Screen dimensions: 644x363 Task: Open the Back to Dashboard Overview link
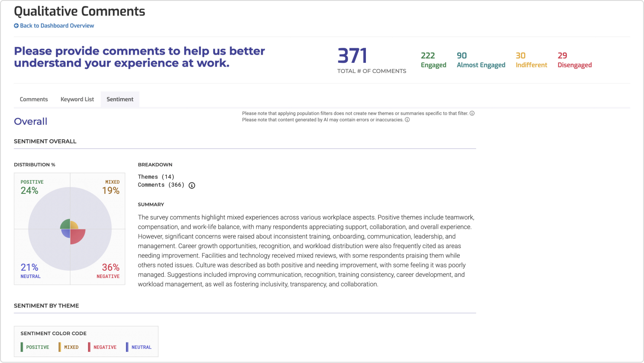pos(54,26)
